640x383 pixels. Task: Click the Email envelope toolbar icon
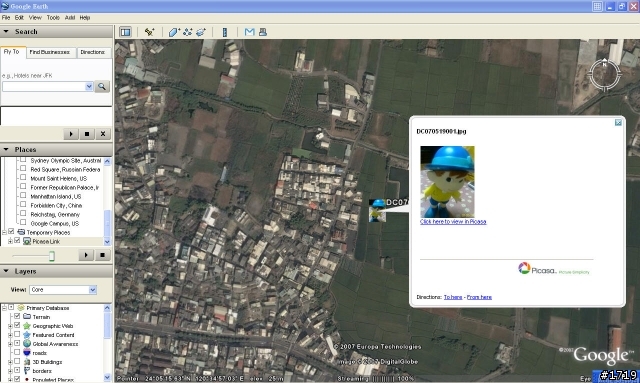pos(249,32)
